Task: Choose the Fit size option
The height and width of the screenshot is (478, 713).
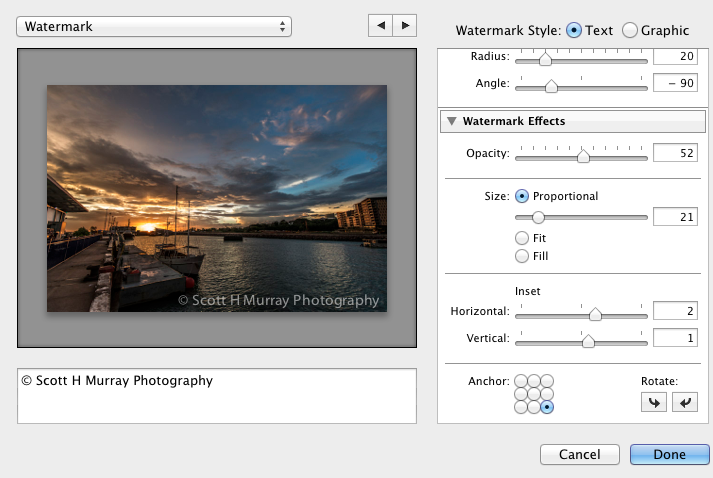Action: tap(521, 238)
